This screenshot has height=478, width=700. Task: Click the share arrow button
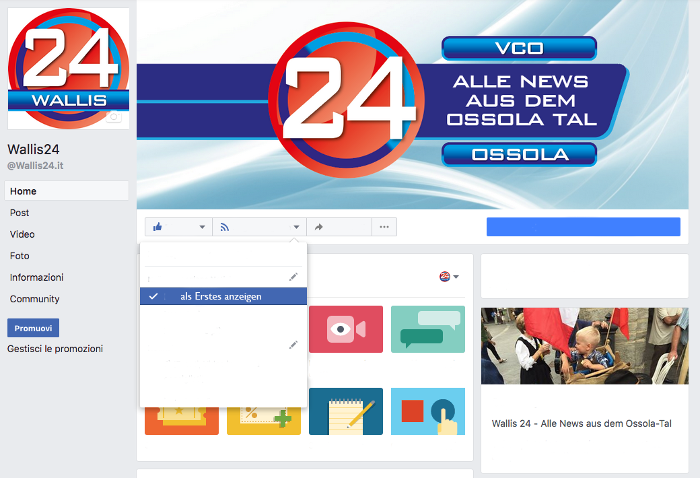tap(339, 227)
